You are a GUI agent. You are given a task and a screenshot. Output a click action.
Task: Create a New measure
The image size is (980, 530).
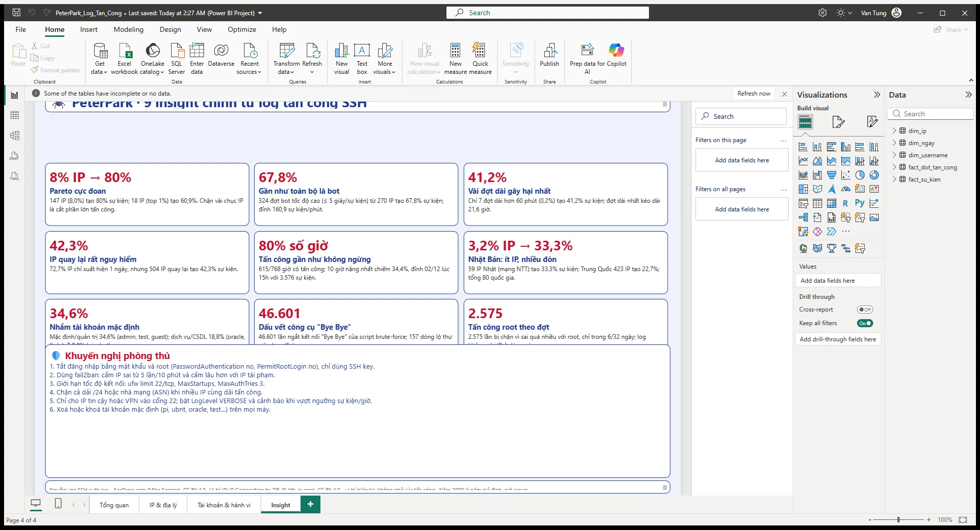coord(456,58)
